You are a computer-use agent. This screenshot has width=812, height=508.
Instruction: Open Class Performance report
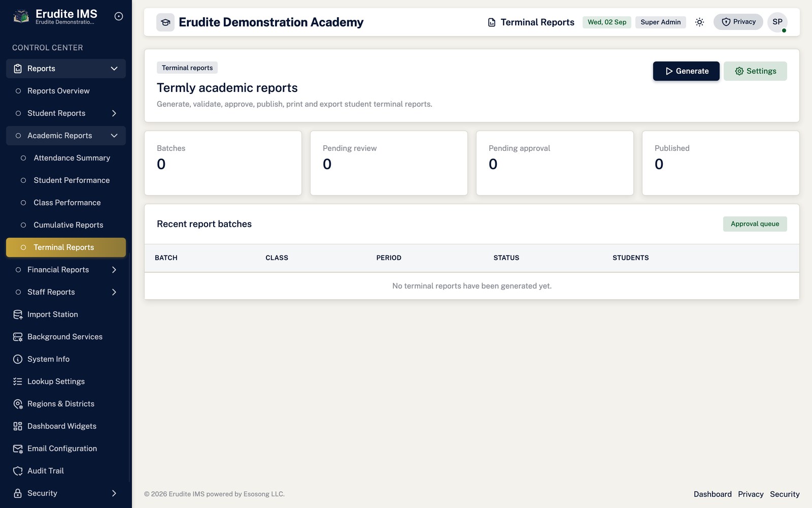click(x=66, y=203)
